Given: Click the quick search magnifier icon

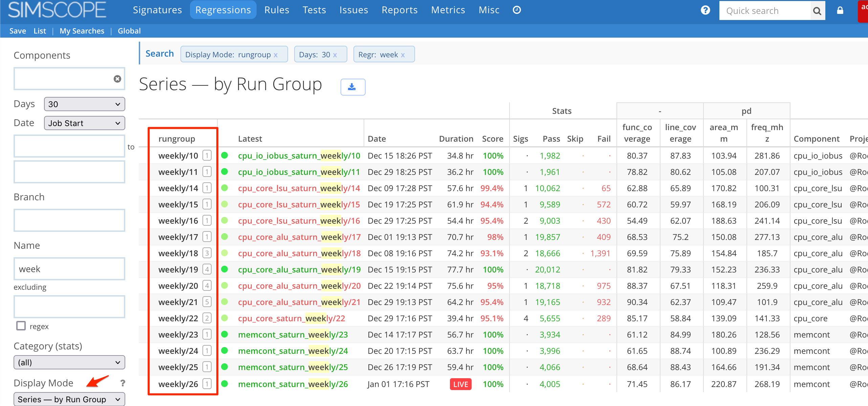Looking at the screenshot, I should (x=817, y=11).
